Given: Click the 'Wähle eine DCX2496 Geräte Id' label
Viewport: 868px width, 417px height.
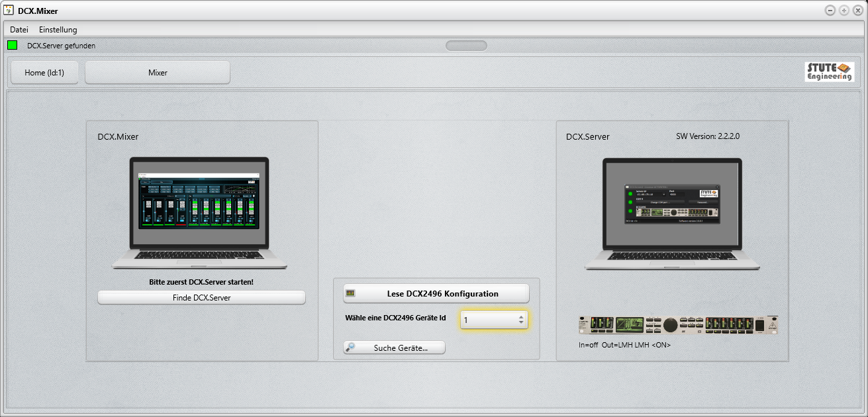Looking at the screenshot, I should click(395, 318).
